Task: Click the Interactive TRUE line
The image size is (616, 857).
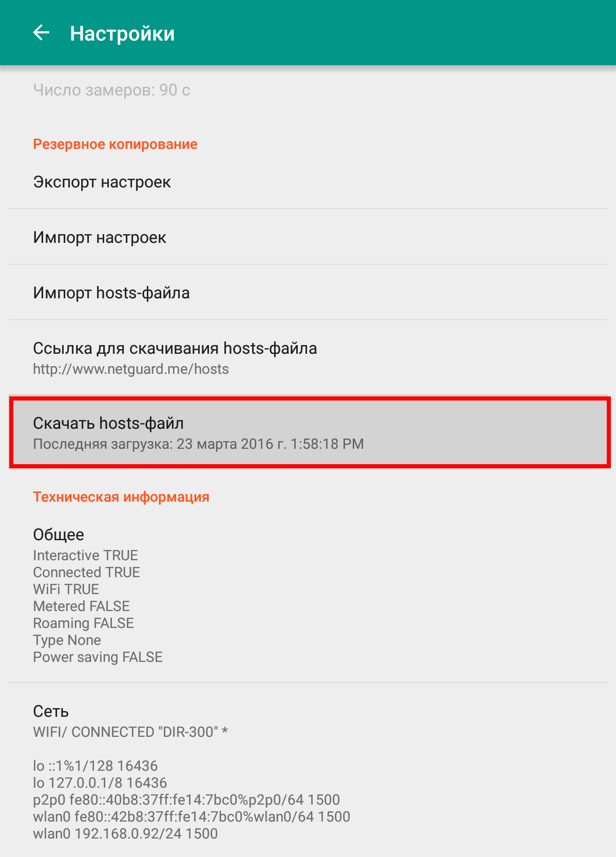Action: tap(85, 556)
